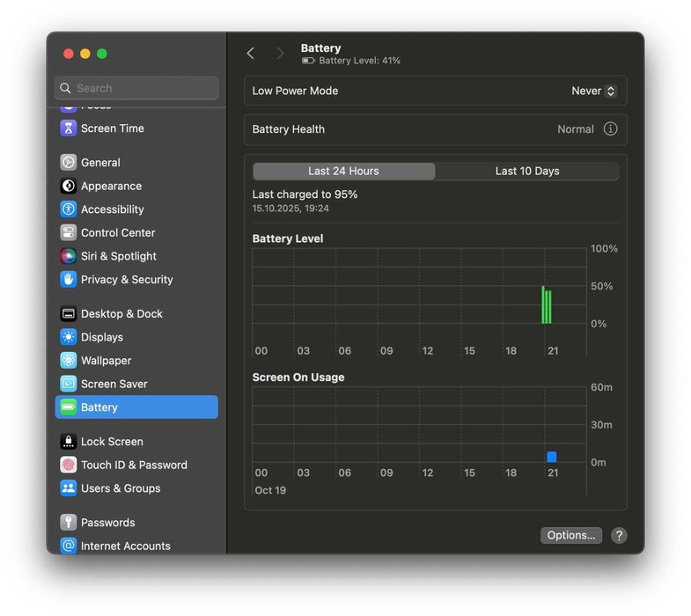
Task: Click the Displays sun icon
Action: tap(68, 337)
